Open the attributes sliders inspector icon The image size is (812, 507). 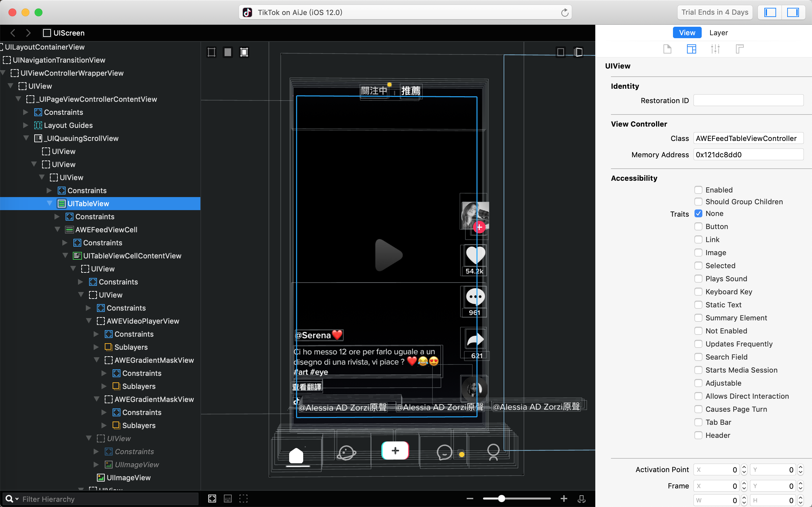[x=715, y=49]
